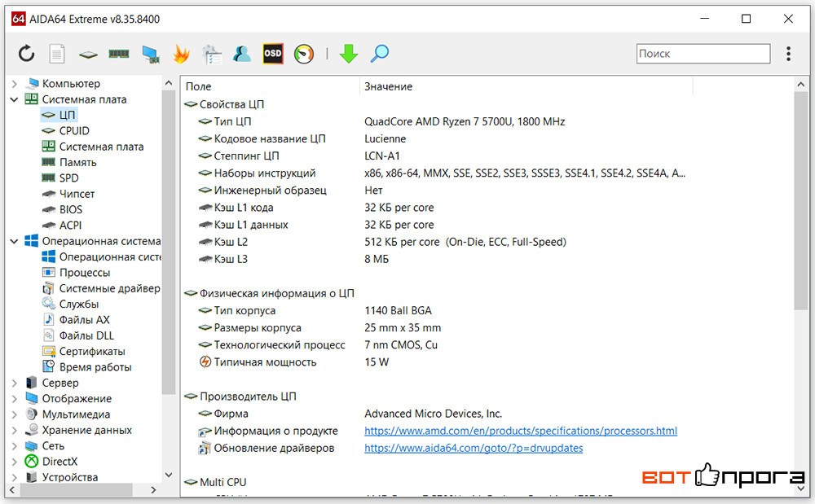
Task: Expand the Мультимедиа tree node
Action: (15, 414)
